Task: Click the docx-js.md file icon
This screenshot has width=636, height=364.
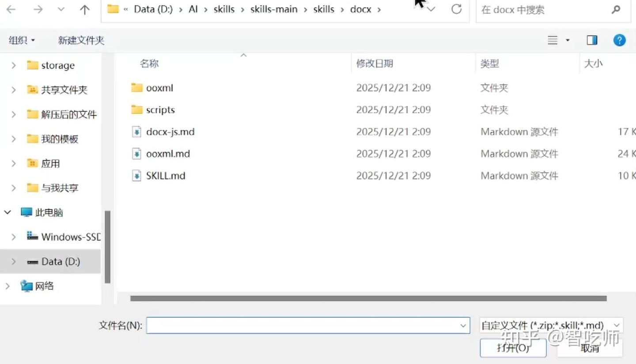Action: pyautogui.click(x=137, y=132)
